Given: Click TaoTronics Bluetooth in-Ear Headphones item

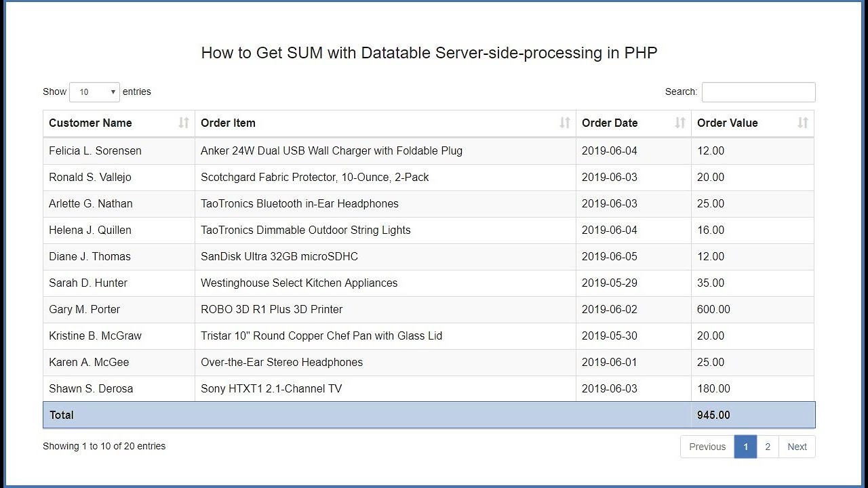Looking at the screenshot, I should point(300,203).
